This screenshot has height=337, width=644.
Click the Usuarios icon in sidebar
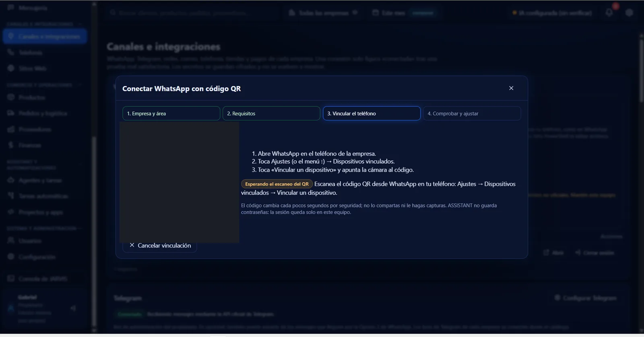11,240
